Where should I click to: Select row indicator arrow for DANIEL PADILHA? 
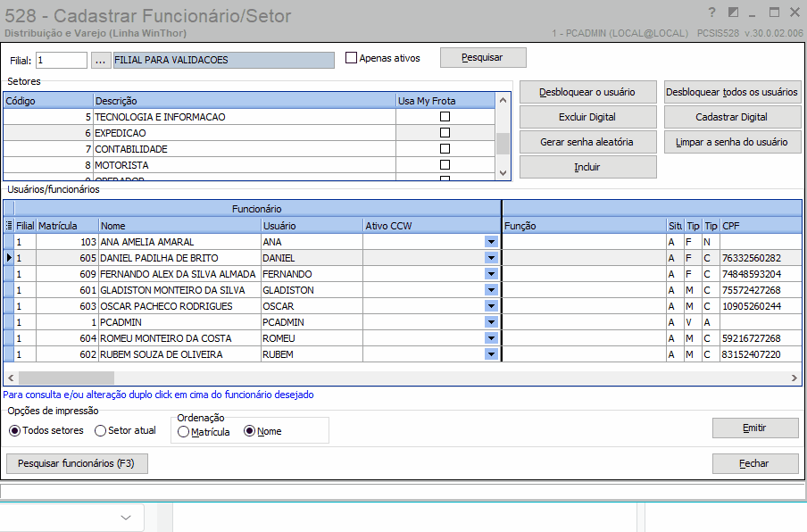click(x=9, y=258)
